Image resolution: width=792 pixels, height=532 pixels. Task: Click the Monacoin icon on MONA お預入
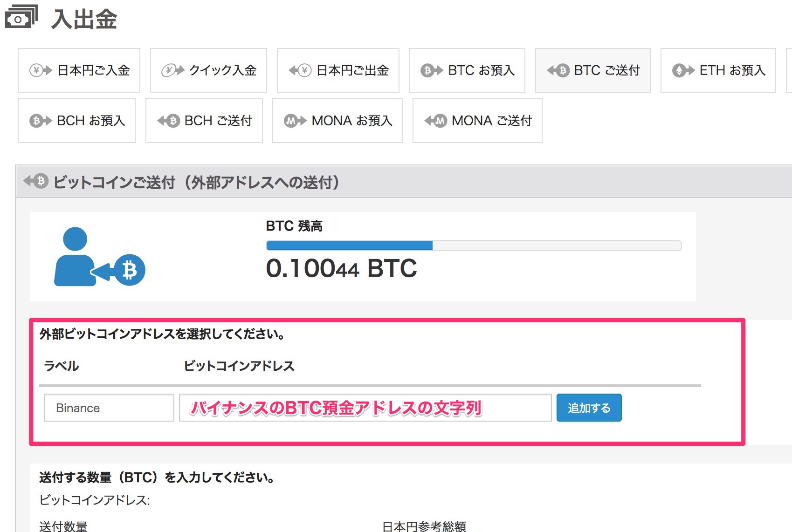(x=295, y=121)
